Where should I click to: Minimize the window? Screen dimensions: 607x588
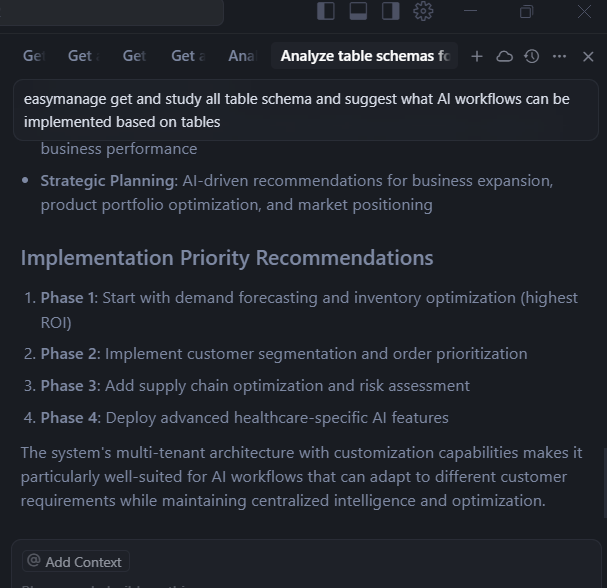point(470,11)
